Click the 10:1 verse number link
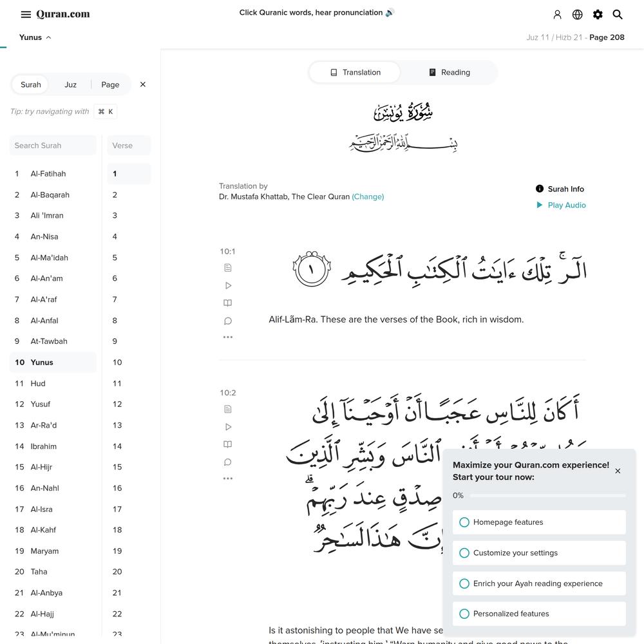Image resolution: width=644 pixels, height=644 pixels. 227,251
